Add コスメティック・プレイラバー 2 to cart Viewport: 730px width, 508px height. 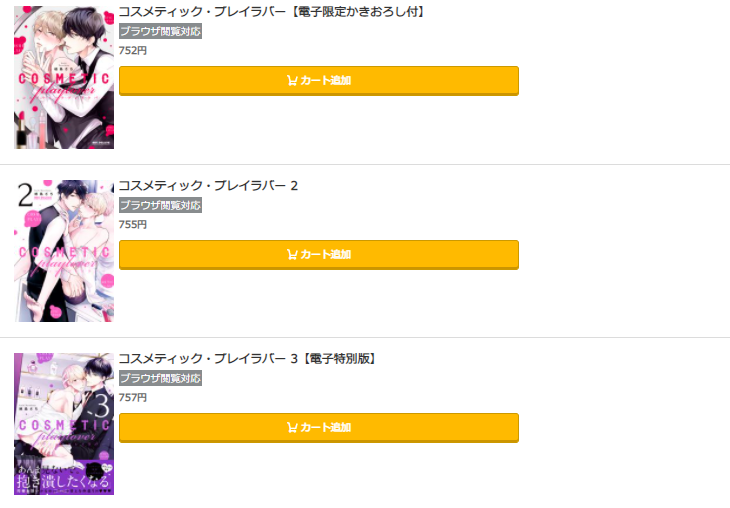[319, 254]
